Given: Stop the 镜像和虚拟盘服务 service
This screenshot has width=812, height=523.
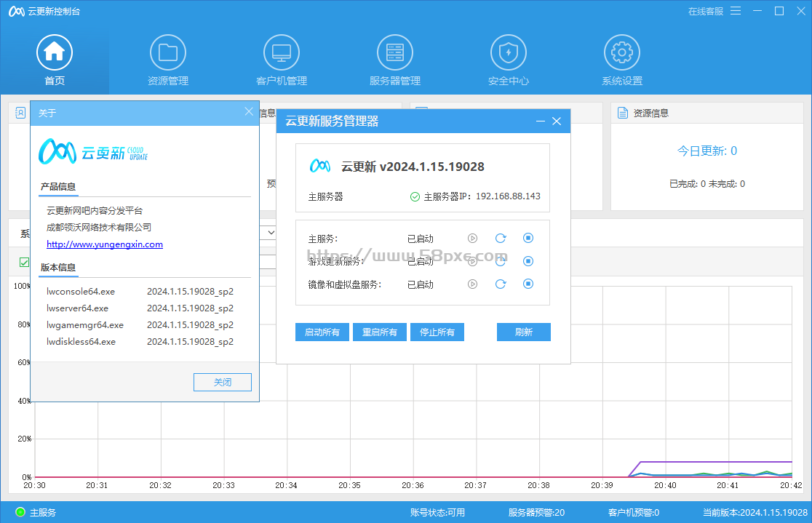Looking at the screenshot, I should [528, 284].
